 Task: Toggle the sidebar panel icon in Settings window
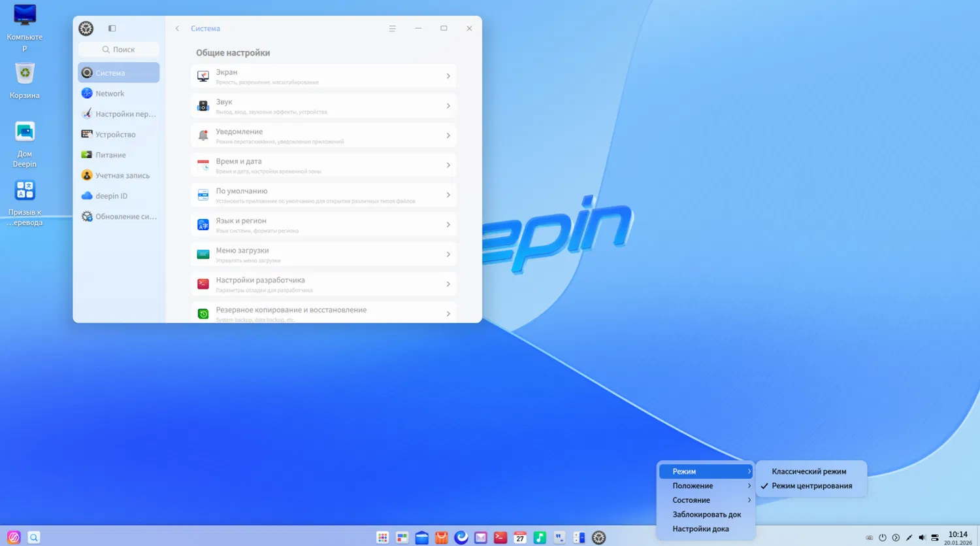[112, 28]
